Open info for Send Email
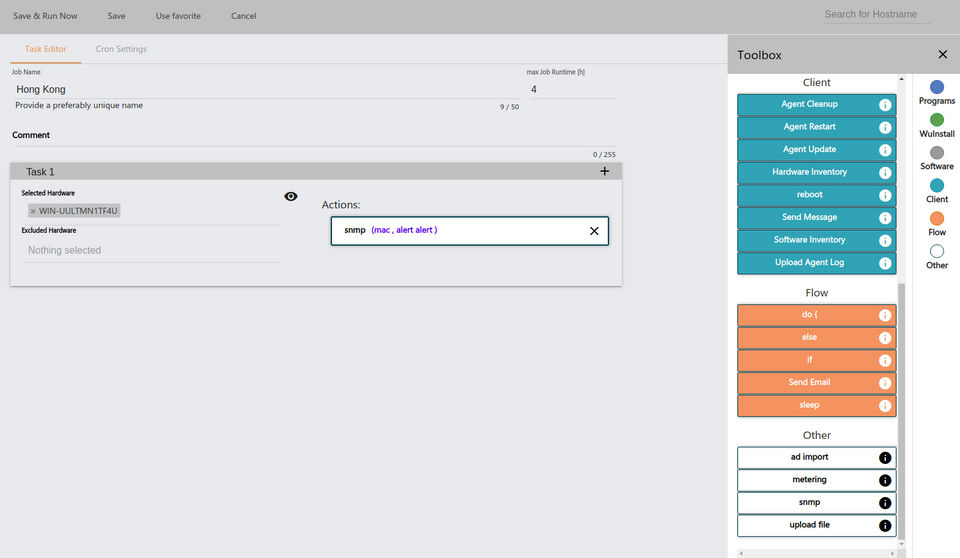 click(885, 383)
